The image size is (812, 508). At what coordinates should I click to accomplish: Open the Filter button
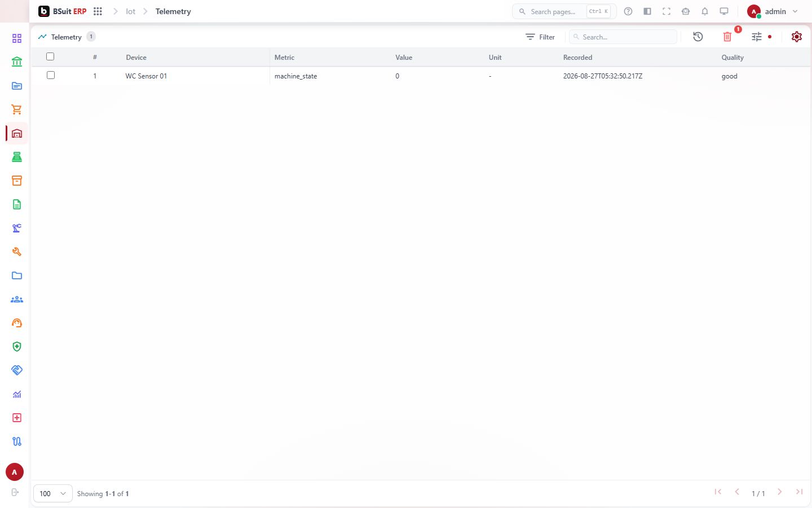(540, 37)
